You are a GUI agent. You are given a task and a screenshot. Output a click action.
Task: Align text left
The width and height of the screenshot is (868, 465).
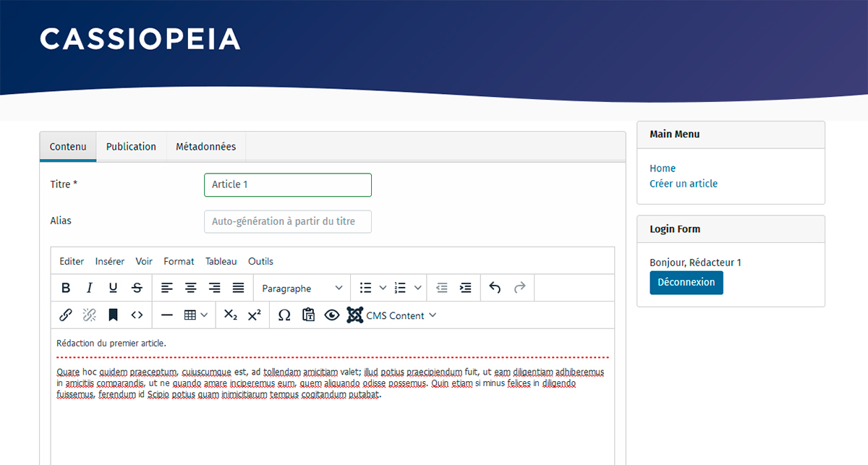click(x=167, y=288)
